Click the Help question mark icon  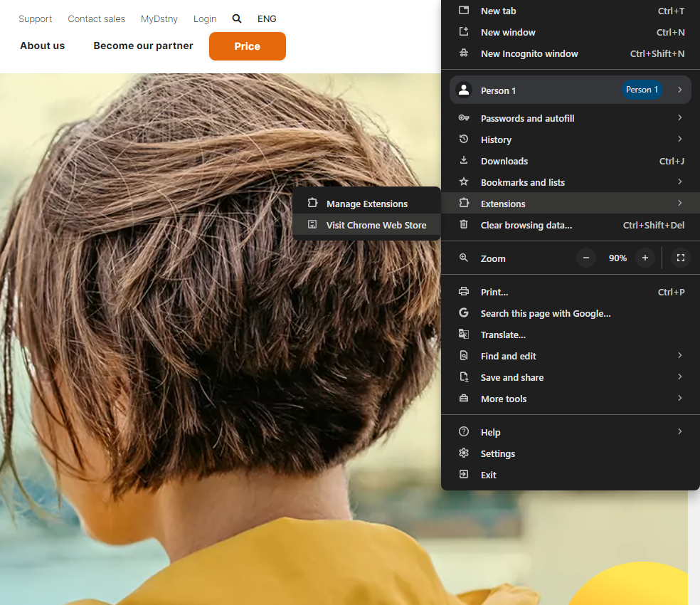pyautogui.click(x=464, y=431)
